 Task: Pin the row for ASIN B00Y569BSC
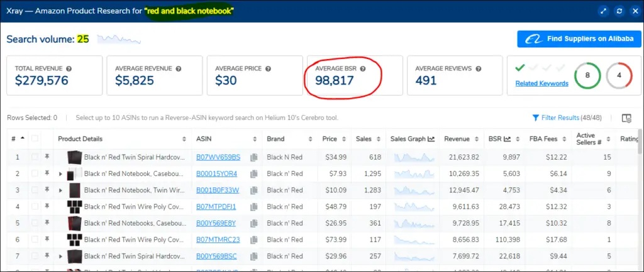pos(47,256)
